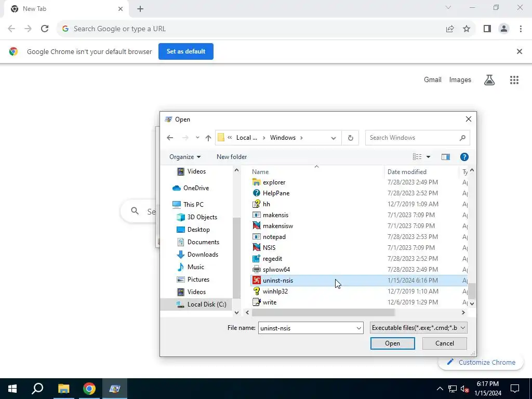Select the explorer file icon
Viewport: 532px width, 399px height.
(257, 182)
